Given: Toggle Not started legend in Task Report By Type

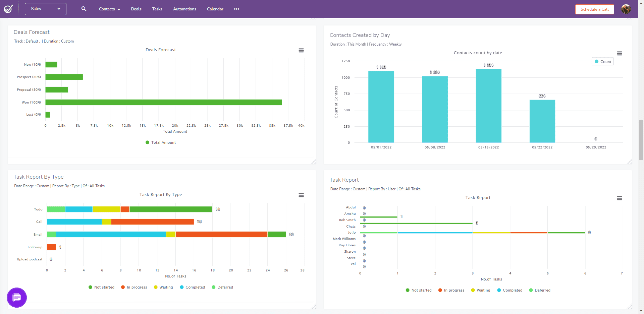Looking at the screenshot, I should [x=101, y=287].
